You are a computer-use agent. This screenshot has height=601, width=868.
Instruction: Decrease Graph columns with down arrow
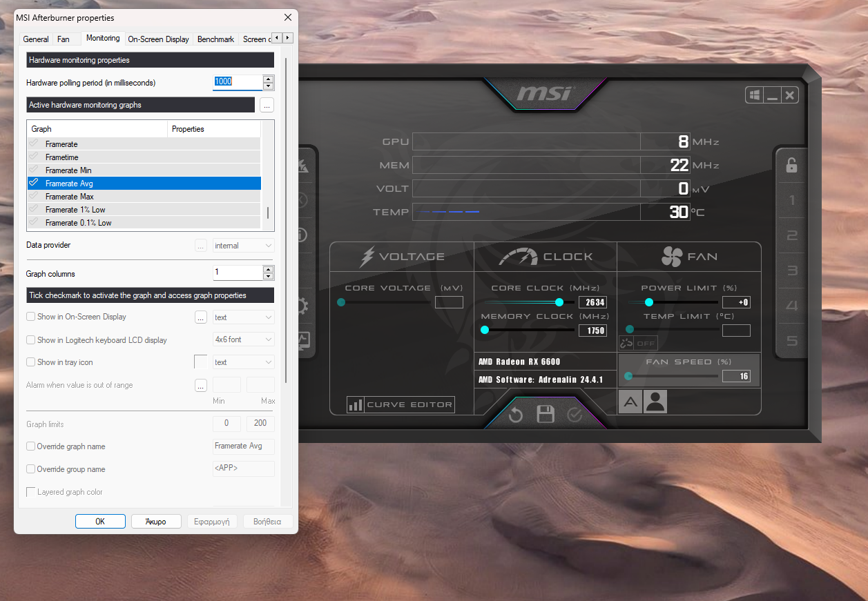269,277
